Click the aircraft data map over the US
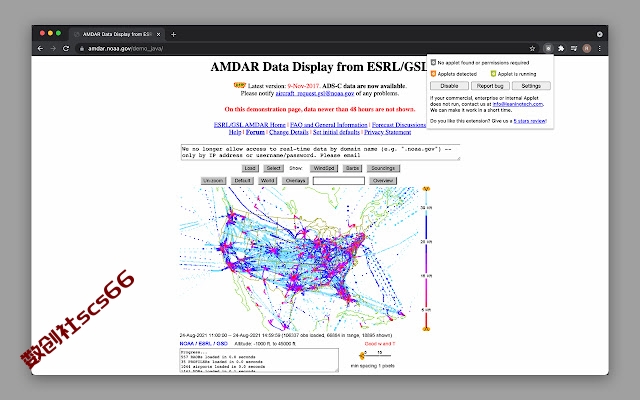Image resolution: width=640 pixels, height=400 pixels. tap(298, 258)
